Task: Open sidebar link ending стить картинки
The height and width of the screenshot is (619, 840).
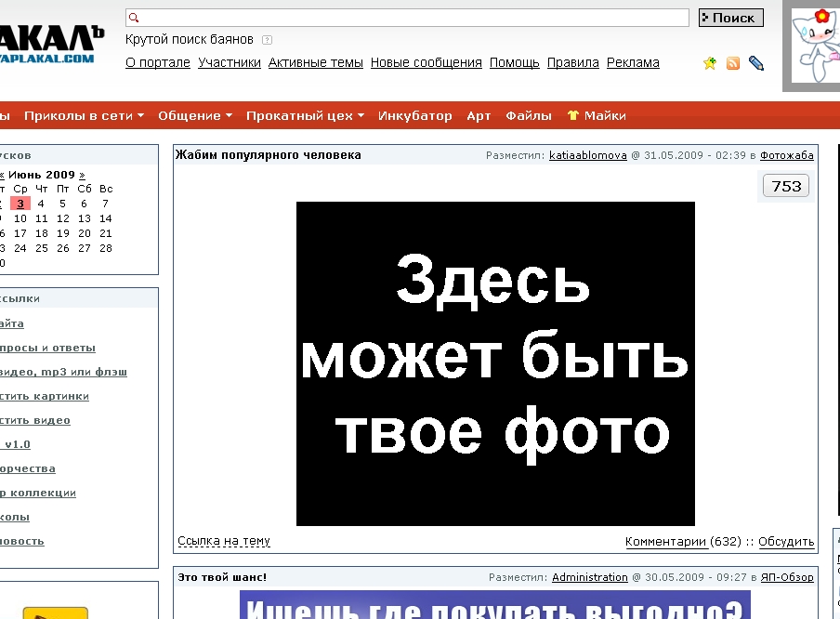Action: tap(44, 396)
